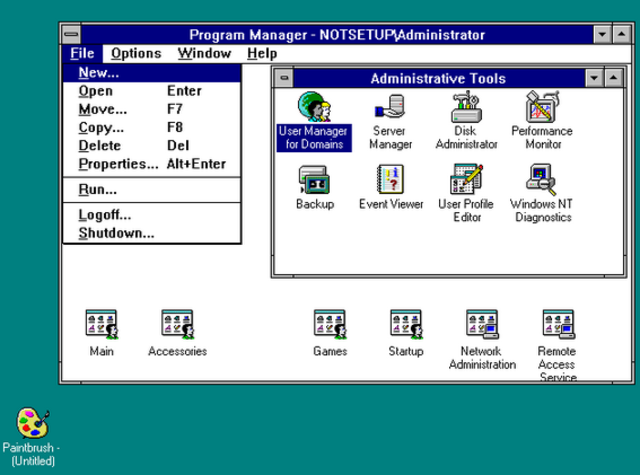Select User Profile Editor icon
Screen dimensions: 640x475
(467, 179)
